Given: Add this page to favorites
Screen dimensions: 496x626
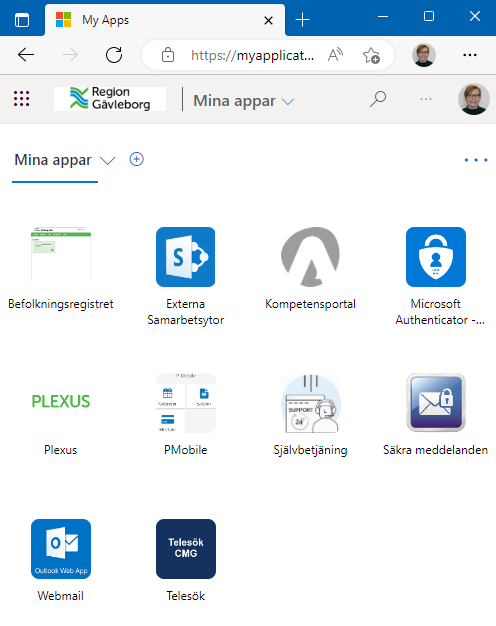Looking at the screenshot, I should pos(371,55).
